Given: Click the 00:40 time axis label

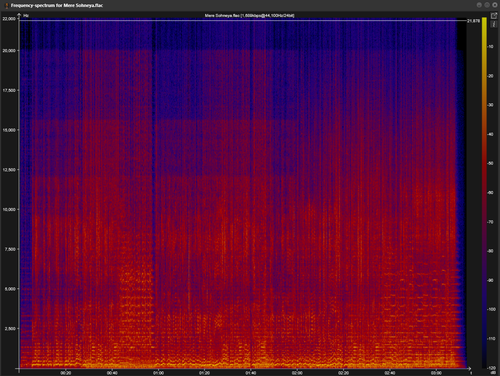Looking at the screenshot, I should coord(112,373).
